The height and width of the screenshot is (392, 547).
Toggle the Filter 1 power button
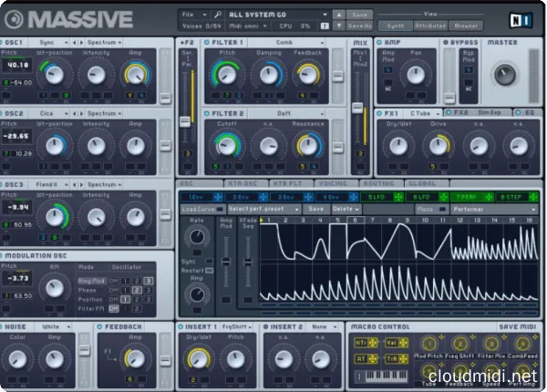[x=205, y=42]
